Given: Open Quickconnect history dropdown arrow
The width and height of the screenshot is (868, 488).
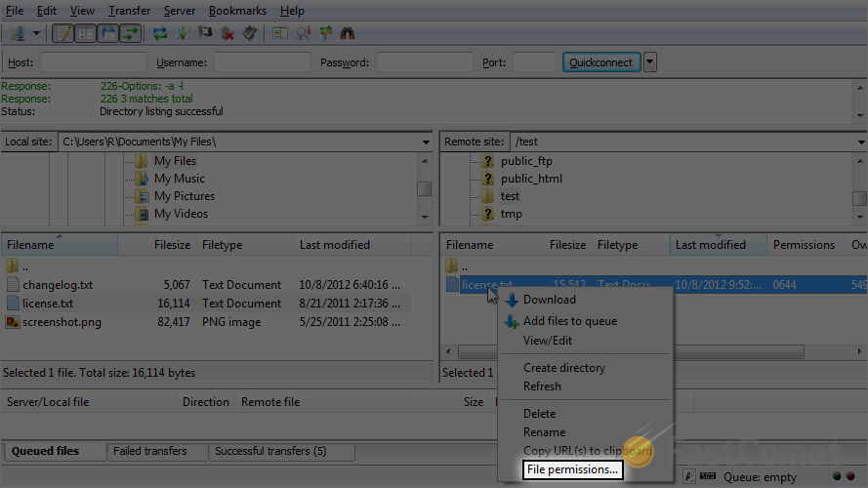Looking at the screenshot, I should click(x=650, y=61).
